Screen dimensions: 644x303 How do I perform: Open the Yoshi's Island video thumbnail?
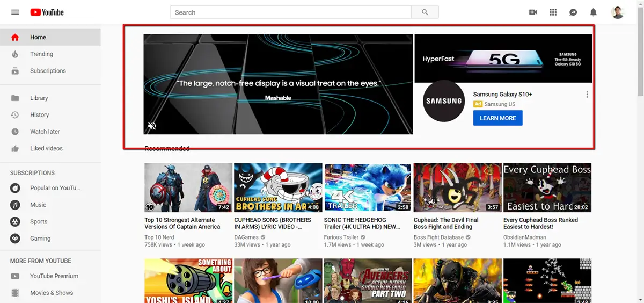pos(188,281)
